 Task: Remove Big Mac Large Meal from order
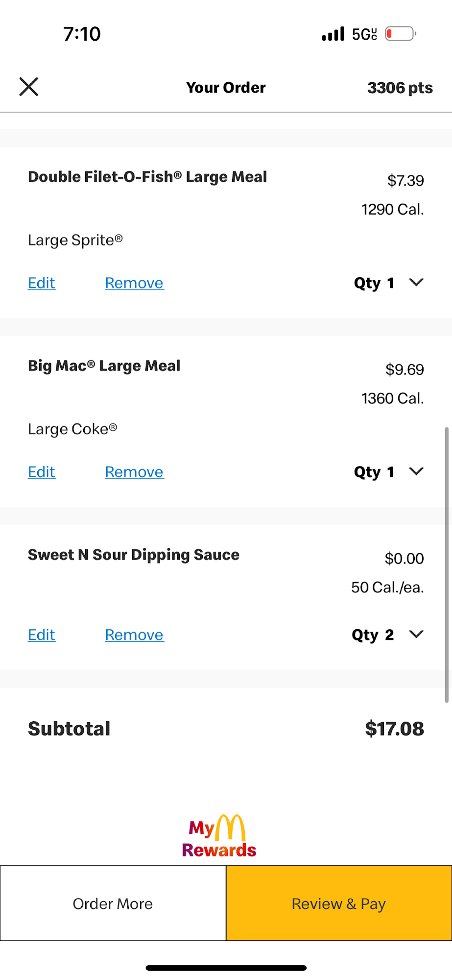134,472
